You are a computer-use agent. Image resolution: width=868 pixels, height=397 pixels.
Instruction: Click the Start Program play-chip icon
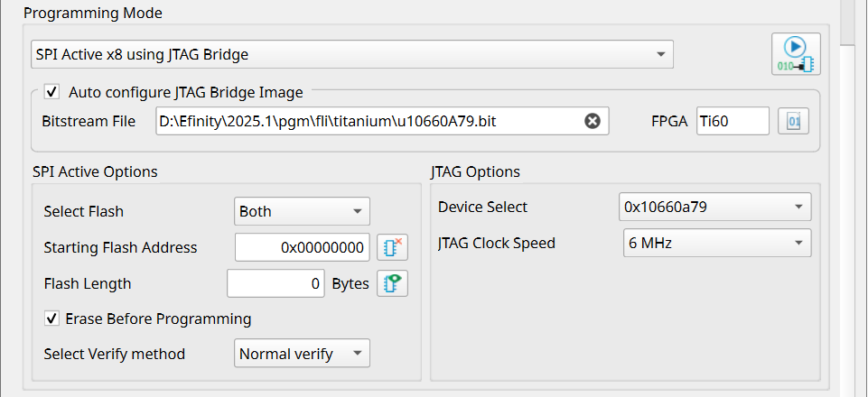(x=795, y=54)
